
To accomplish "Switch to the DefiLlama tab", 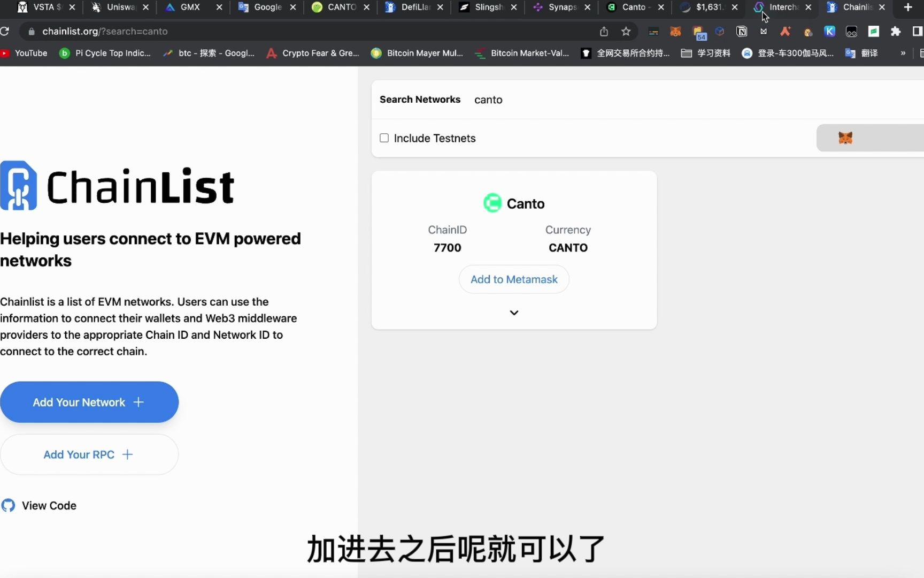I will pos(414,7).
